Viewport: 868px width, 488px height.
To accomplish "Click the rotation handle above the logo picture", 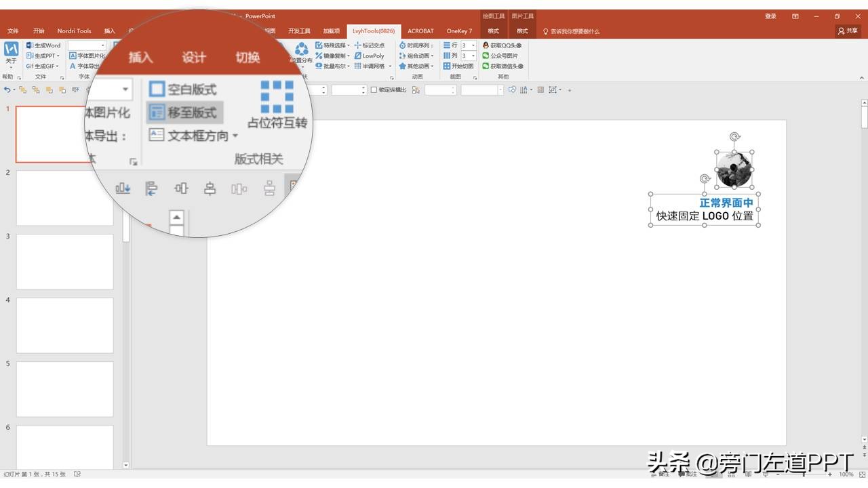I will click(x=734, y=137).
